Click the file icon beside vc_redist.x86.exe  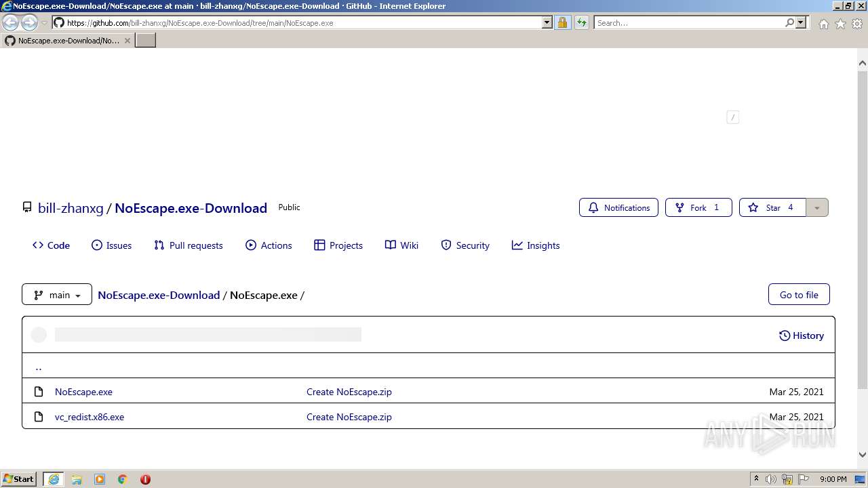coord(39,417)
